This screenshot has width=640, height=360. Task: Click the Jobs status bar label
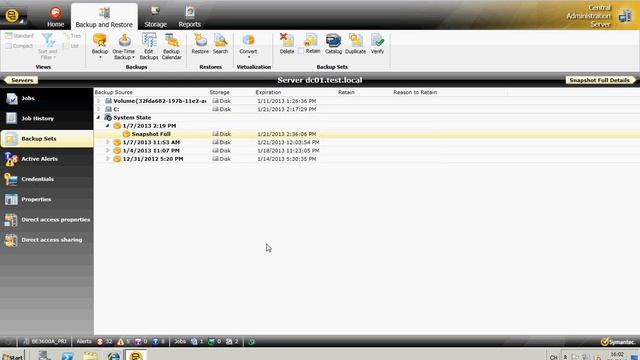click(x=180, y=342)
